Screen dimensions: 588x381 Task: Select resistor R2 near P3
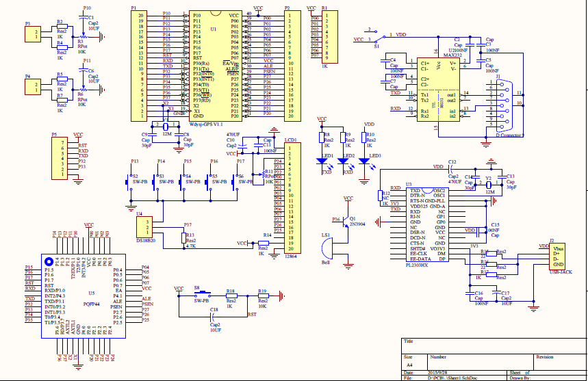point(62,26)
